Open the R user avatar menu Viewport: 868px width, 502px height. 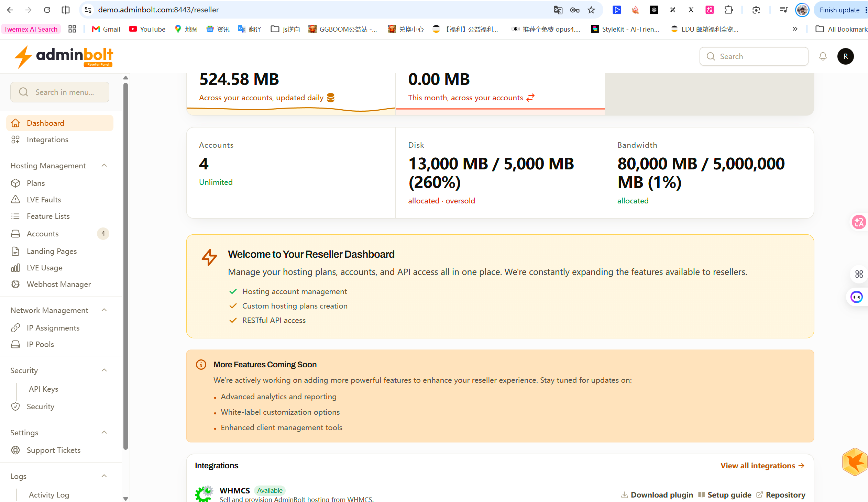845,56
